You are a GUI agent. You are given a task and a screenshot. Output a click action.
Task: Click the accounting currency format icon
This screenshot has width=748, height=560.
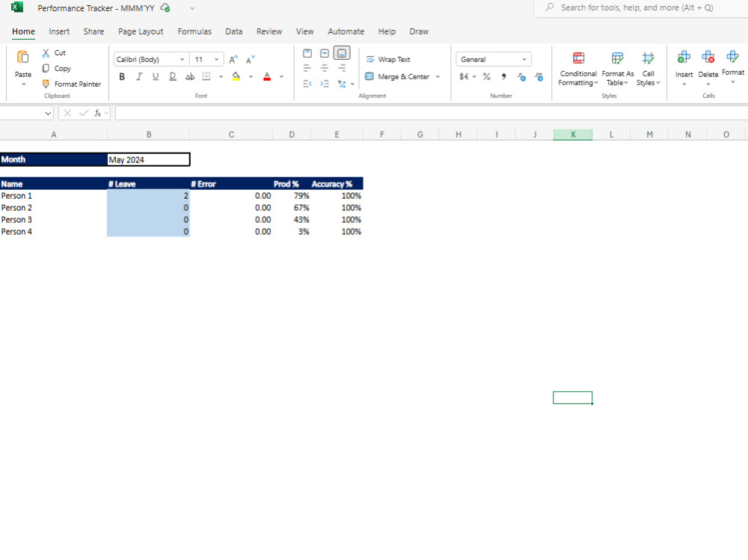pos(465,76)
